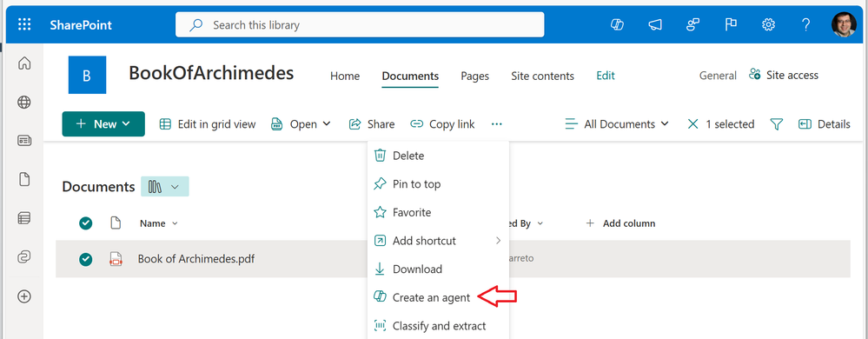Click the Share button
Image resolution: width=868 pixels, height=339 pixels.
pyautogui.click(x=372, y=124)
